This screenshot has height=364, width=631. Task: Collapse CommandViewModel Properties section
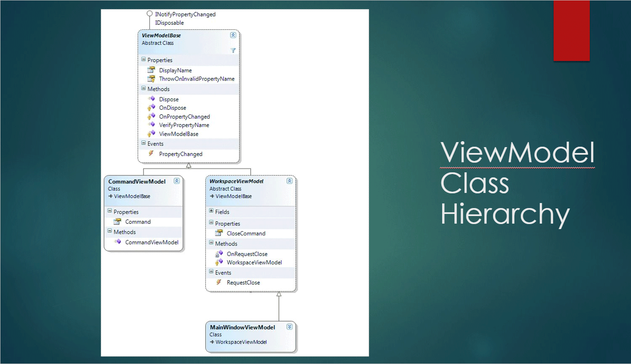110,211
